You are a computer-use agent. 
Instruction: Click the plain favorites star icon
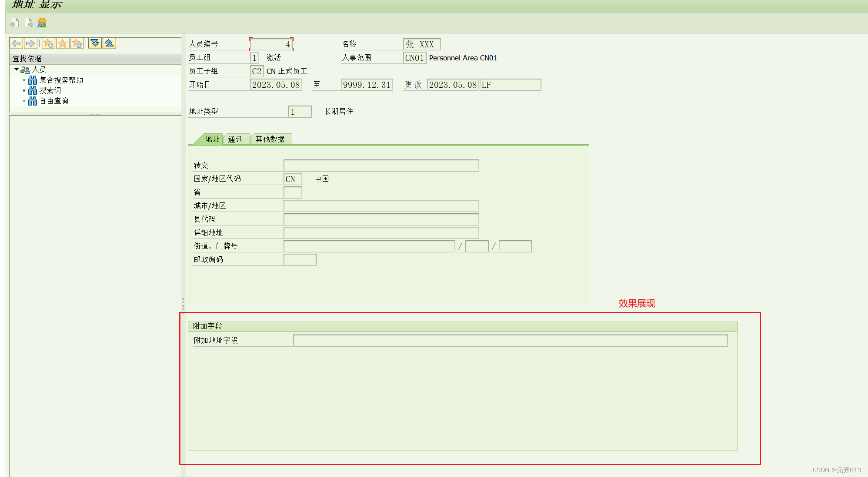point(63,43)
